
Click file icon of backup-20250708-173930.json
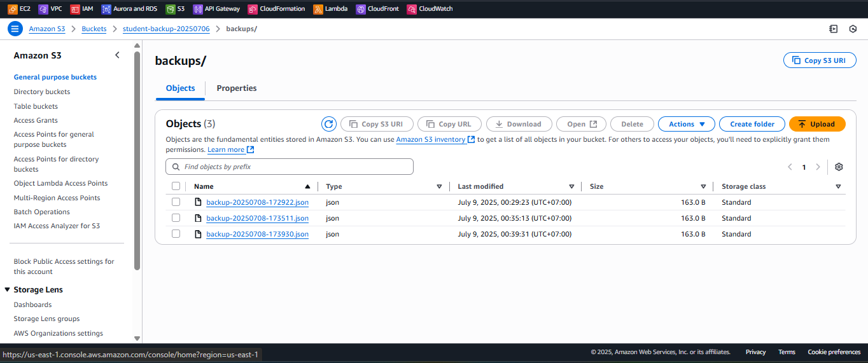pos(199,234)
